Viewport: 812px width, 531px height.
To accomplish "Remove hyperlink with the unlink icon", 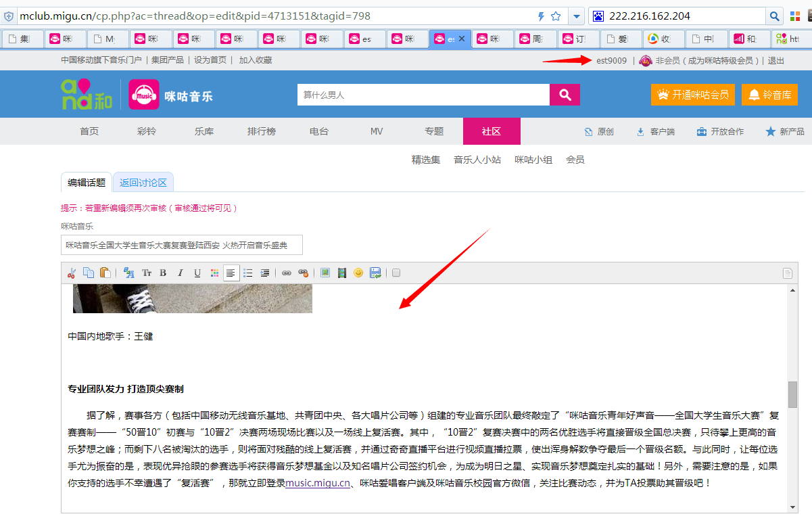I will (304, 273).
